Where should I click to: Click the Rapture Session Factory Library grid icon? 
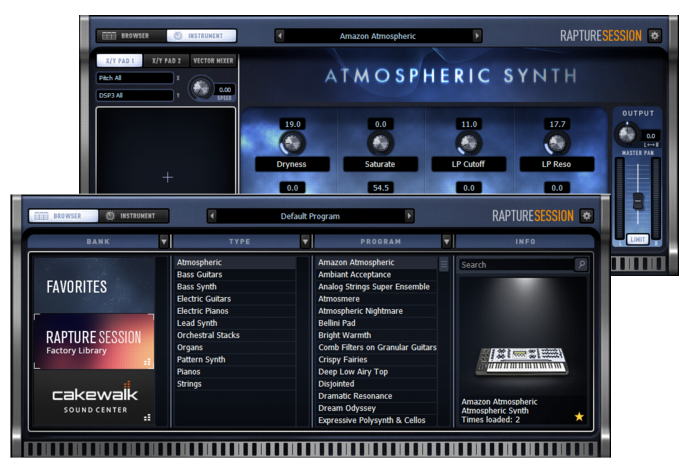point(147,362)
